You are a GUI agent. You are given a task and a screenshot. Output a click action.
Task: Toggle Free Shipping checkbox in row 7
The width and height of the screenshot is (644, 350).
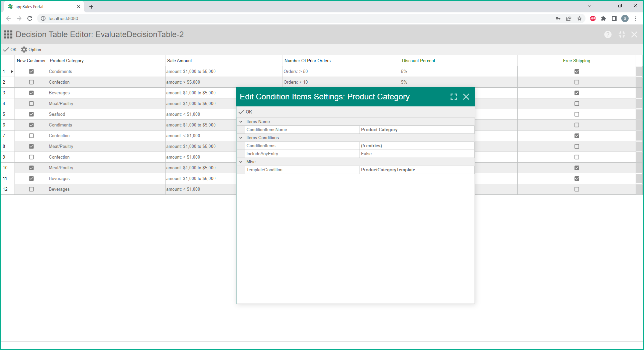[x=576, y=136]
